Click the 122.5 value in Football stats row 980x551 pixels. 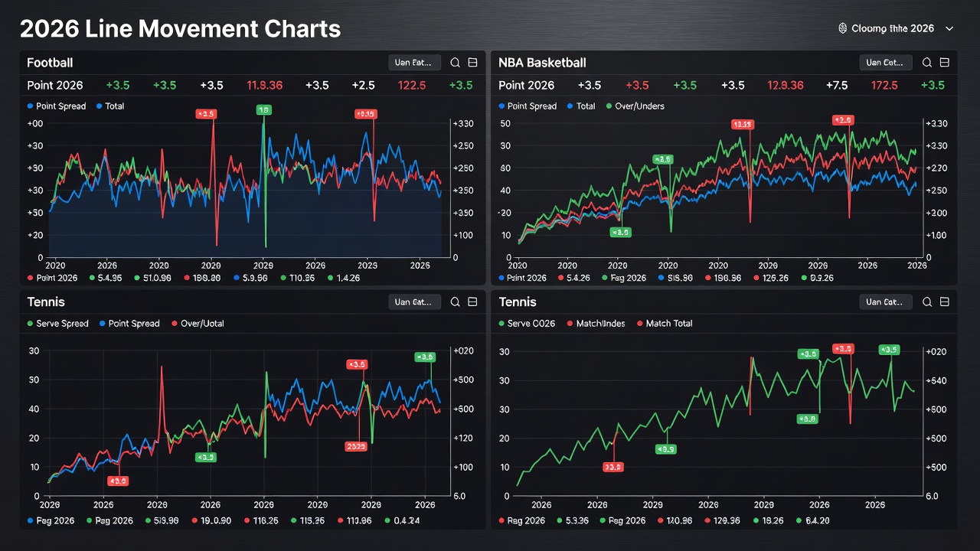411,85
